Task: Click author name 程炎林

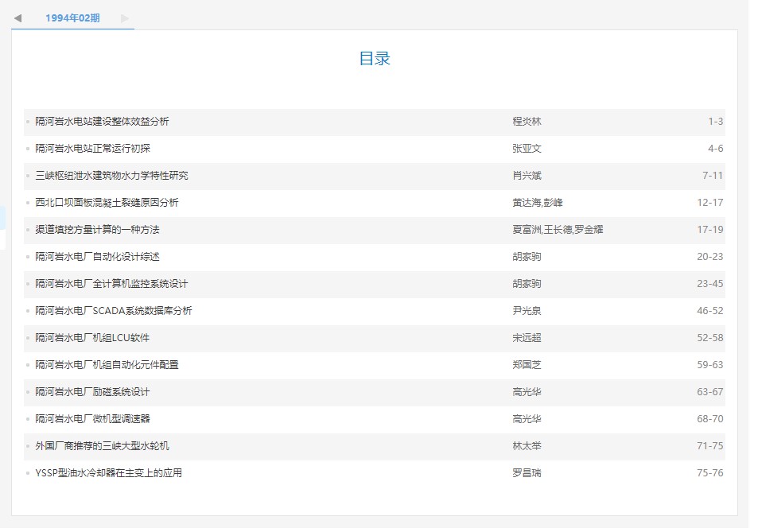Action: click(527, 122)
